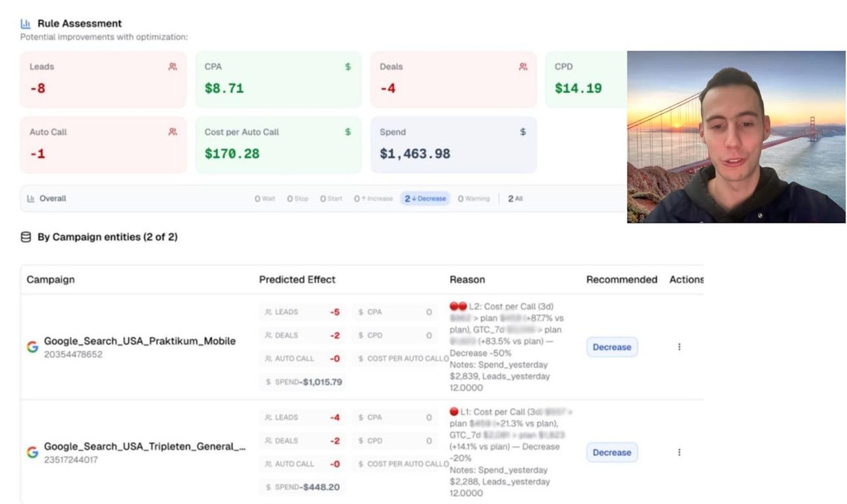This screenshot has width=847, height=504.
Task: Filter by Stop status
Action: tap(298, 198)
